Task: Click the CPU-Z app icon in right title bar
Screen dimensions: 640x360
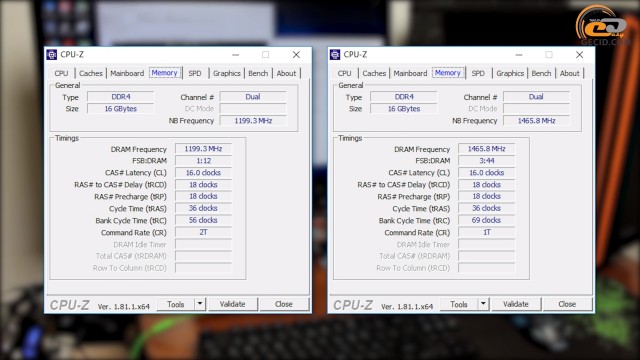Action: pos(335,55)
